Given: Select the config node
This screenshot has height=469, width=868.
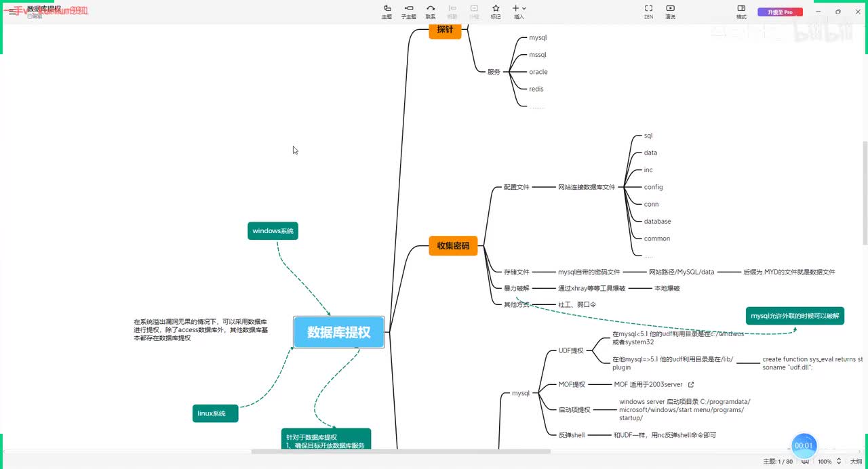Looking at the screenshot, I should click(654, 187).
